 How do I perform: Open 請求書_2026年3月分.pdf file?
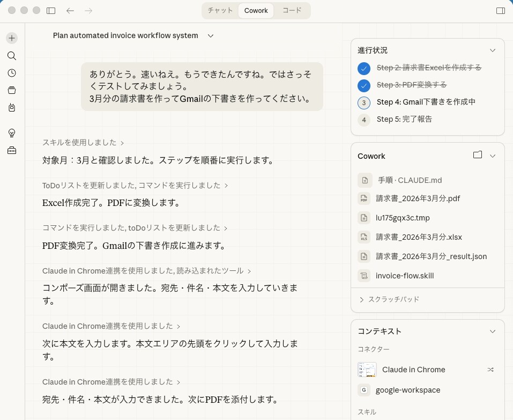tap(418, 198)
